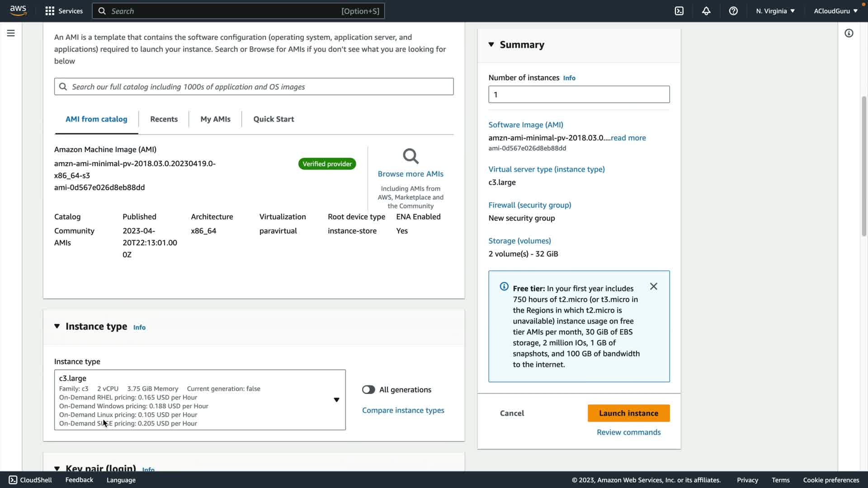Switch to the My AMIs tab
Viewport: 868px width, 488px height.
pyautogui.click(x=215, y=119)
